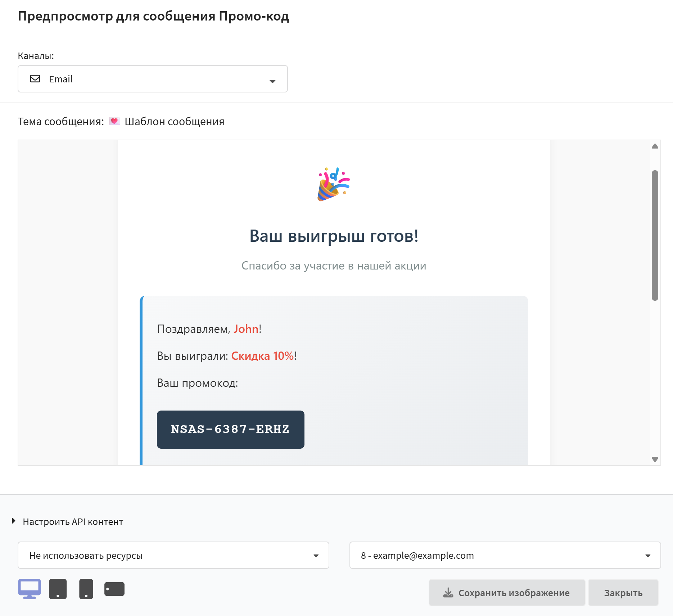Click the 'Скидка 10%' prize text
Image resolution: width=673 pixels, height=616 pixels.
(262, 356)
